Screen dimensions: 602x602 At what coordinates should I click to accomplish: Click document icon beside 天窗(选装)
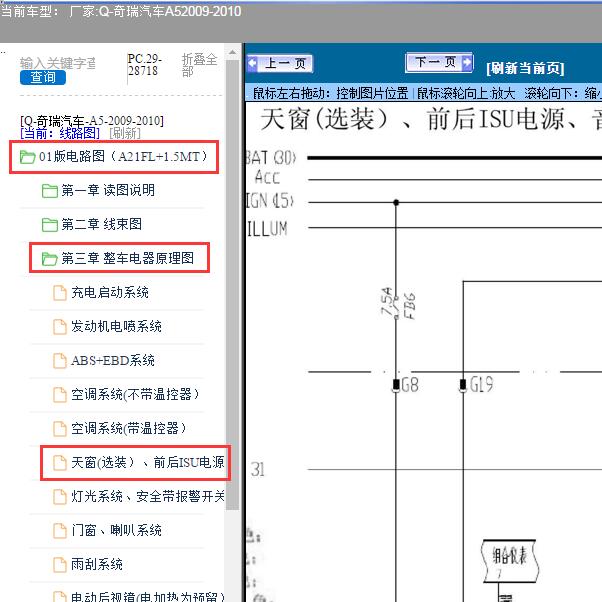point(60,463)
